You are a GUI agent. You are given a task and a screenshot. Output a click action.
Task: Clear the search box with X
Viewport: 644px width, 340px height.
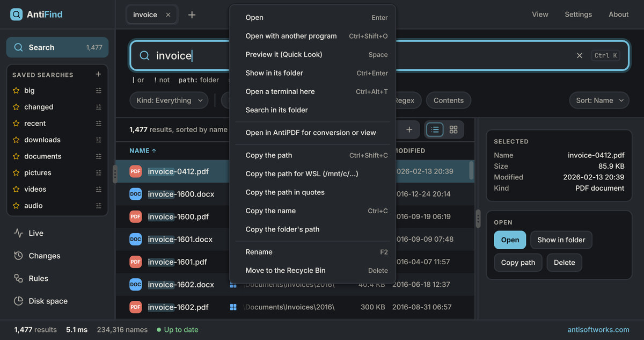coord(580,55)
